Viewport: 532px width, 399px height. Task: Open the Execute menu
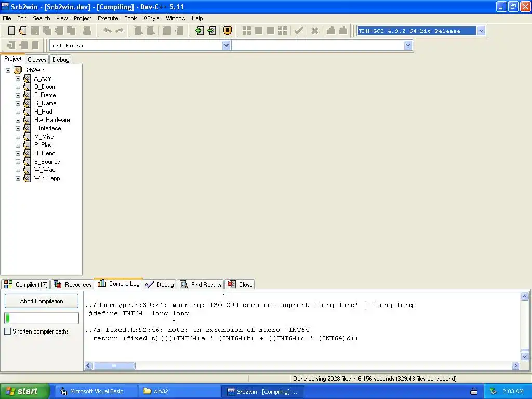[x=108, y=18]
